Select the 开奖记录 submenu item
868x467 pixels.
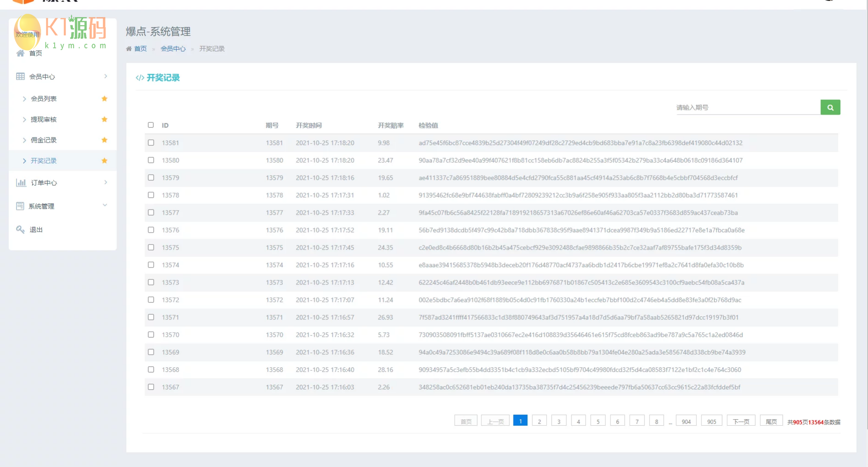44,161
